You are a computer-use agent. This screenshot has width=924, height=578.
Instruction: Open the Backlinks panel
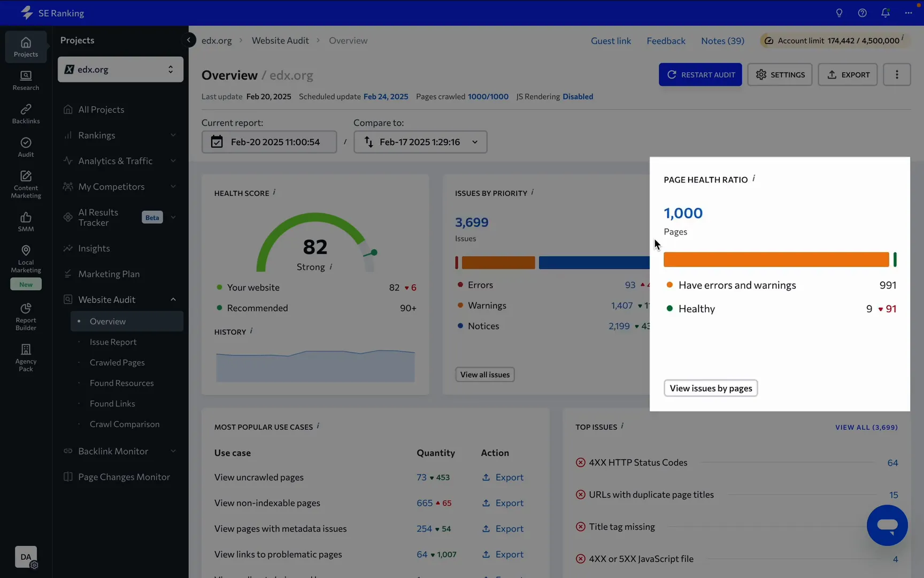[25, 113]
